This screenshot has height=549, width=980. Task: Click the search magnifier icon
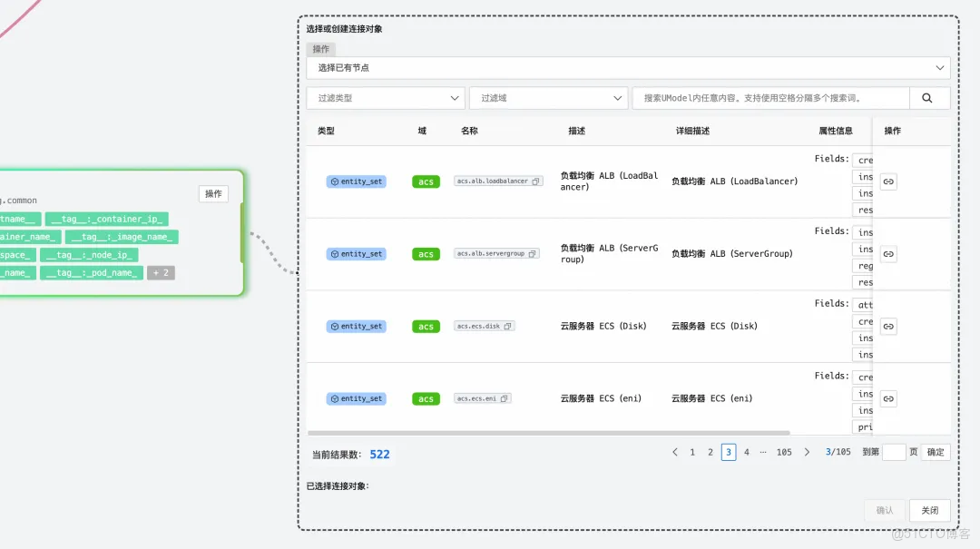pos(929,97)
